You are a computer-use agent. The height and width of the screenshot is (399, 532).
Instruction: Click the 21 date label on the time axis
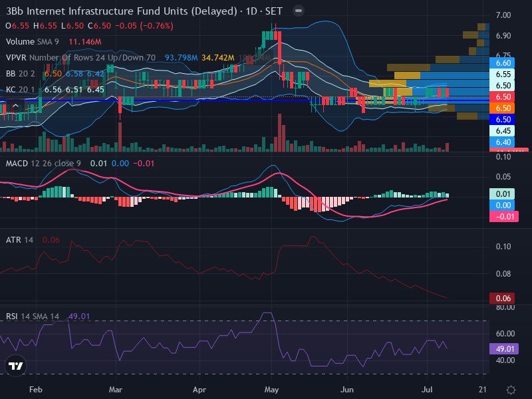[483, 390]
